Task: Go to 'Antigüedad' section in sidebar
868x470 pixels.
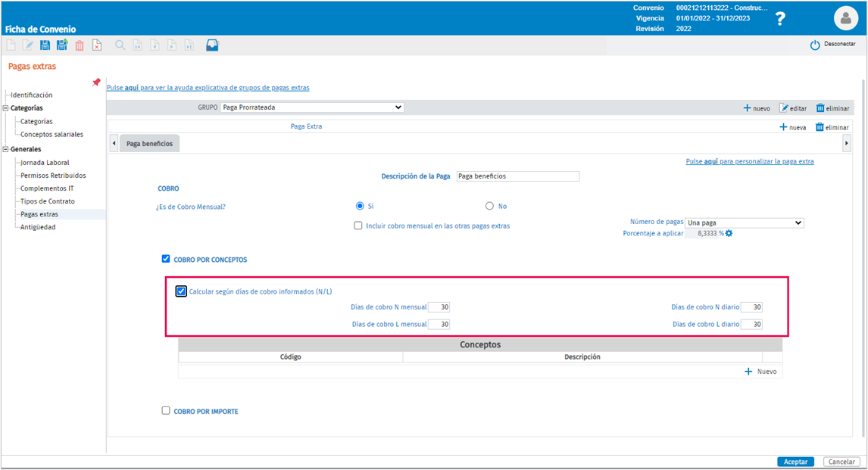Action: tap(38, 227)
